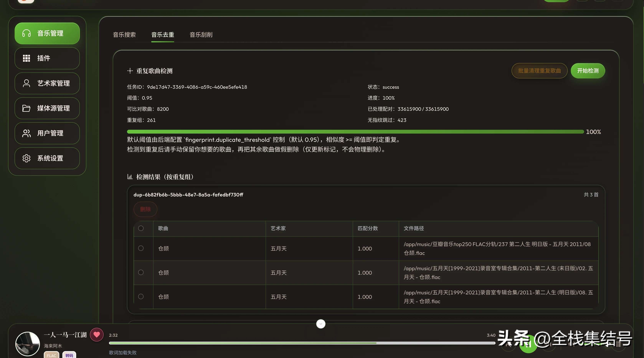Screen dimensions: 644x358
Task: Click the artist name 海来阿木
Action: pos(53,346)
